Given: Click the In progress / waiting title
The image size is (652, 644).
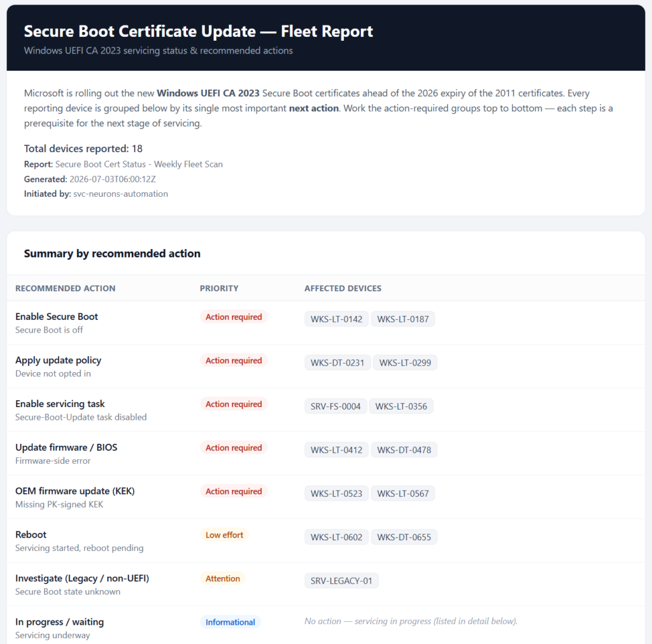Looking at the screenshot, I should tap(59, 622).
